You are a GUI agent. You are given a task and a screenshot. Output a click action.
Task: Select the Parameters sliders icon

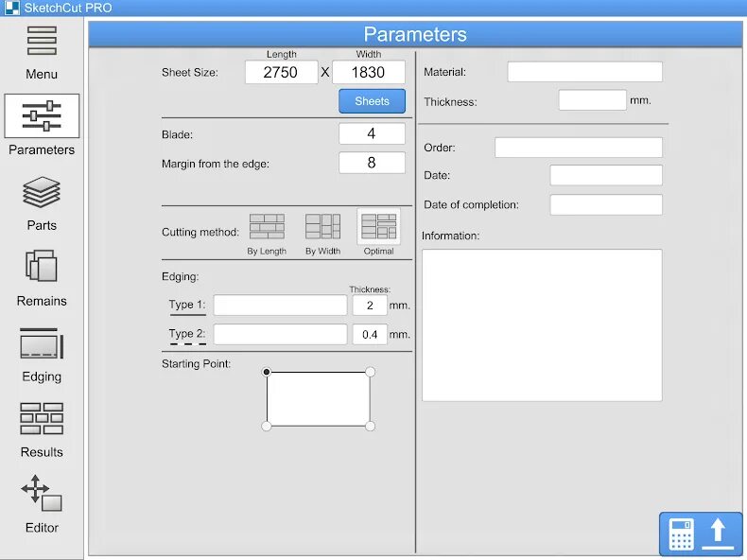click(x=42, y=115)
